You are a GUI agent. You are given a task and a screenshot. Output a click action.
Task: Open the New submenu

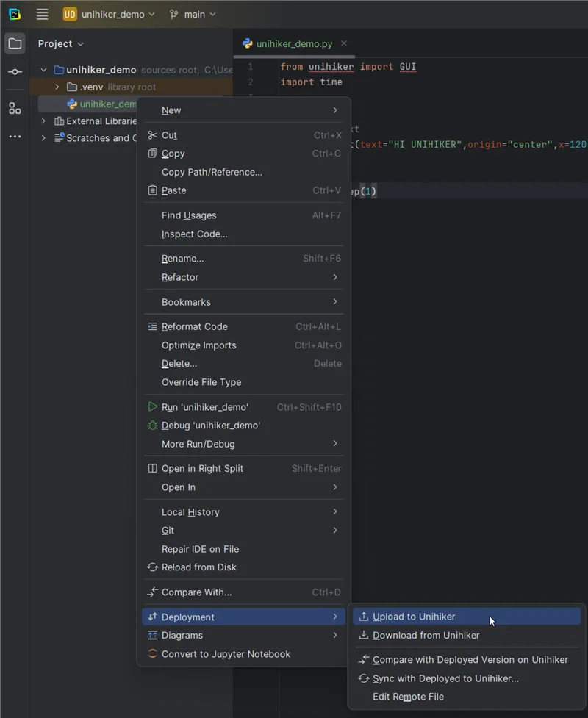click(x=243, y=110)
